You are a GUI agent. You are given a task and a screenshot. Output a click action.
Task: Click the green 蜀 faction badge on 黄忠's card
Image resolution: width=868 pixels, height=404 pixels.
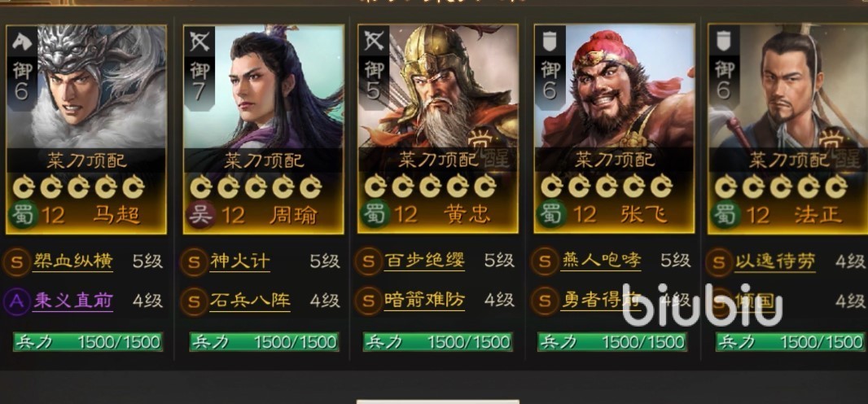[375, 215]
